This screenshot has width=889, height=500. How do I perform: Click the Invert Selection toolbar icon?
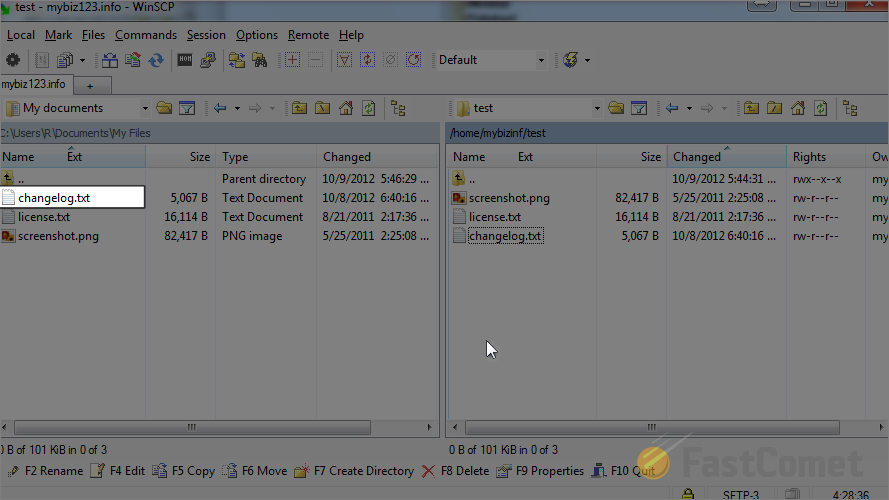367,60
